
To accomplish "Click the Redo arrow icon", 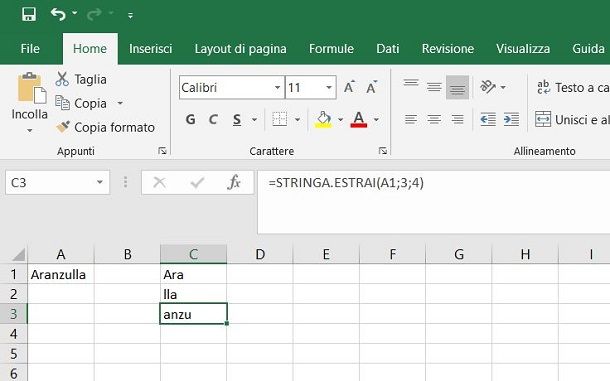I will (94, 14).
